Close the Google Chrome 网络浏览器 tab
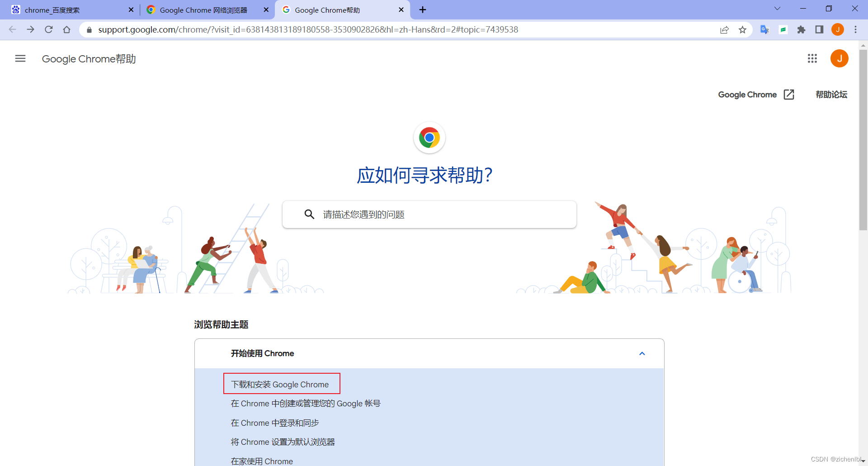The image size is (868, 466). coord(266,10)
